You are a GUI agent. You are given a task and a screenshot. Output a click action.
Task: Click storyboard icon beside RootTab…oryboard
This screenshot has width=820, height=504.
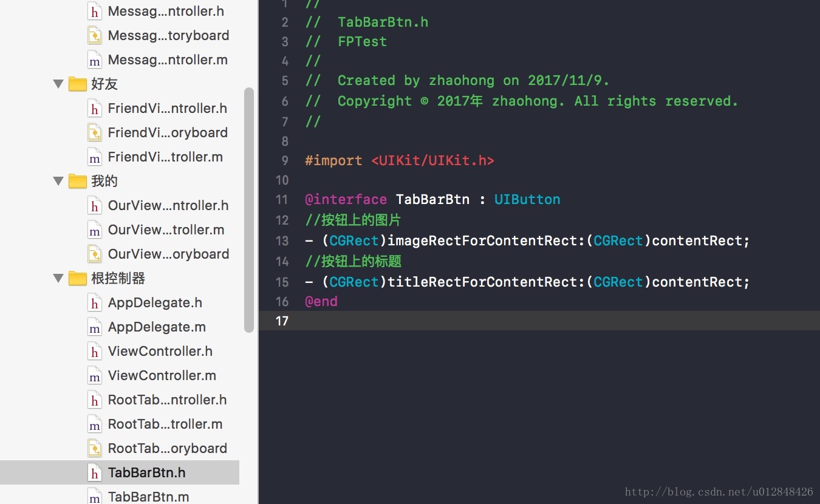pyautogui.click(x=95, y=448)
